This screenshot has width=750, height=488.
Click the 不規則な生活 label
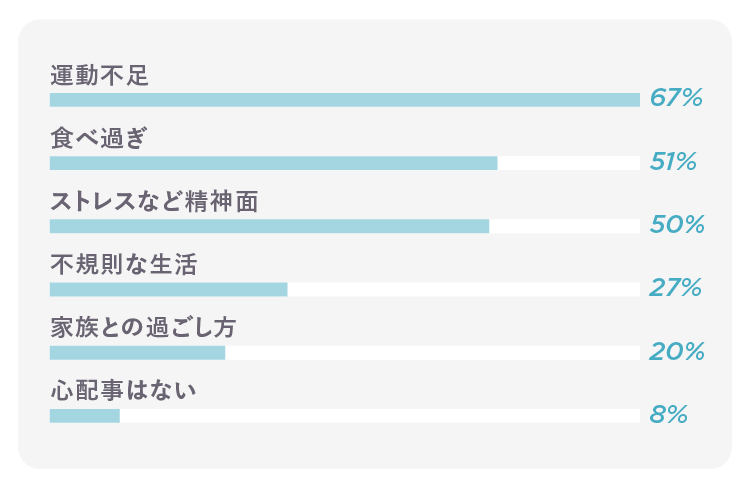(x=124, y=264)
